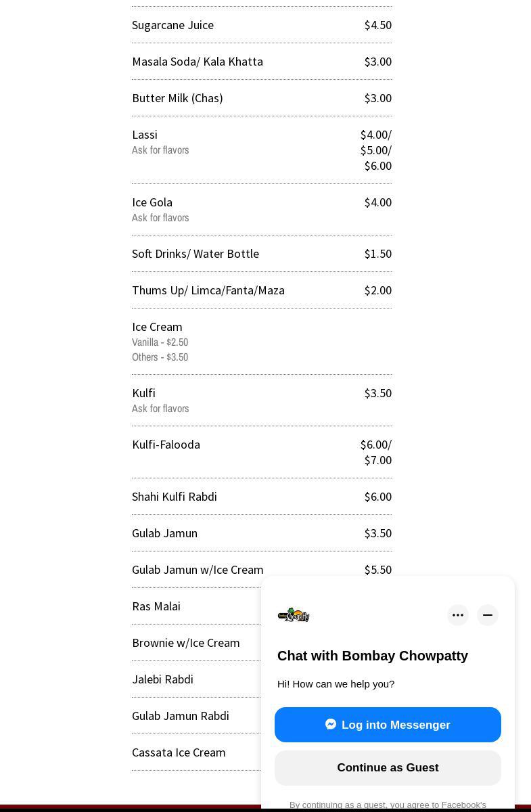This screenshot has height=812, width=531.
Task: Select Shahi Kulfi Rabdi item
Action: 175,497
